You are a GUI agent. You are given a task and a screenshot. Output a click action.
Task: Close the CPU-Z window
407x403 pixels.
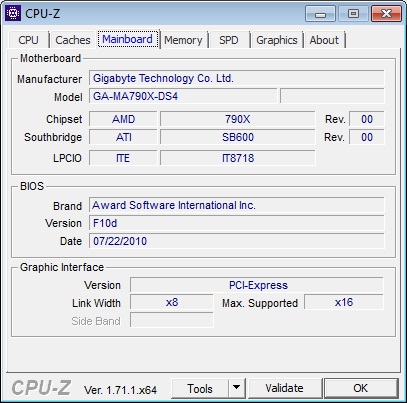[x=386, y=13]
